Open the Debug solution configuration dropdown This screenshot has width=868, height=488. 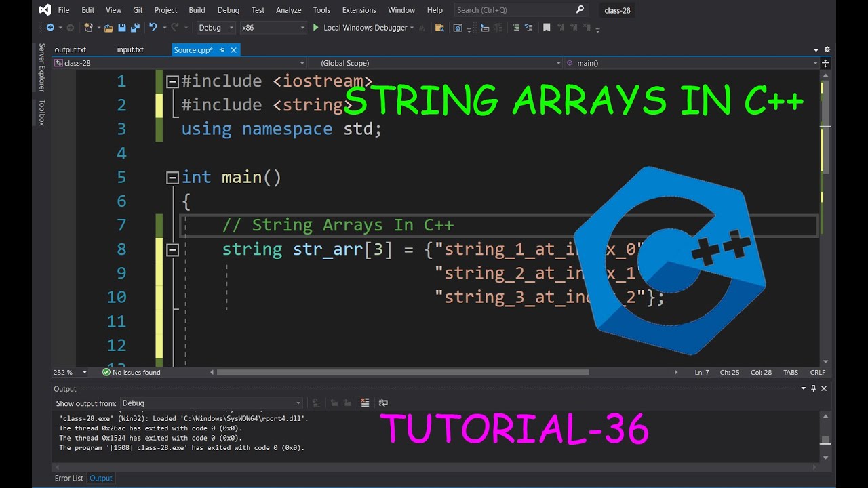point(216,28)
